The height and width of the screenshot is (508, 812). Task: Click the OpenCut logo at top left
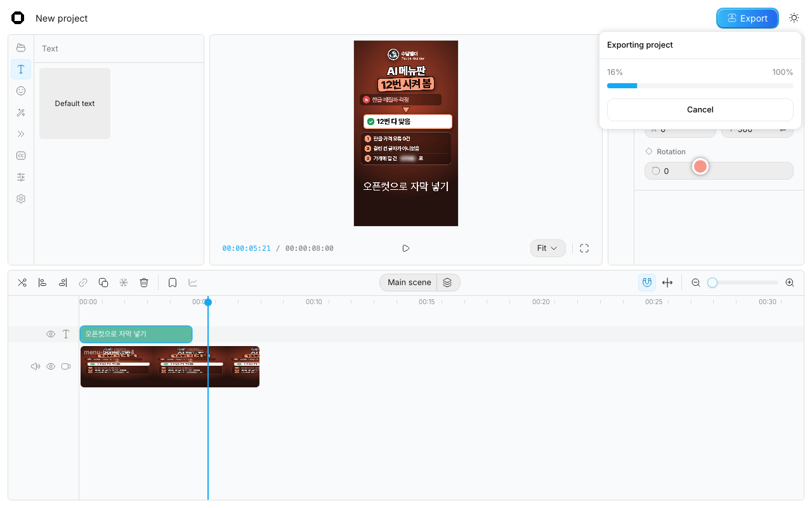(x=18, y=18)
